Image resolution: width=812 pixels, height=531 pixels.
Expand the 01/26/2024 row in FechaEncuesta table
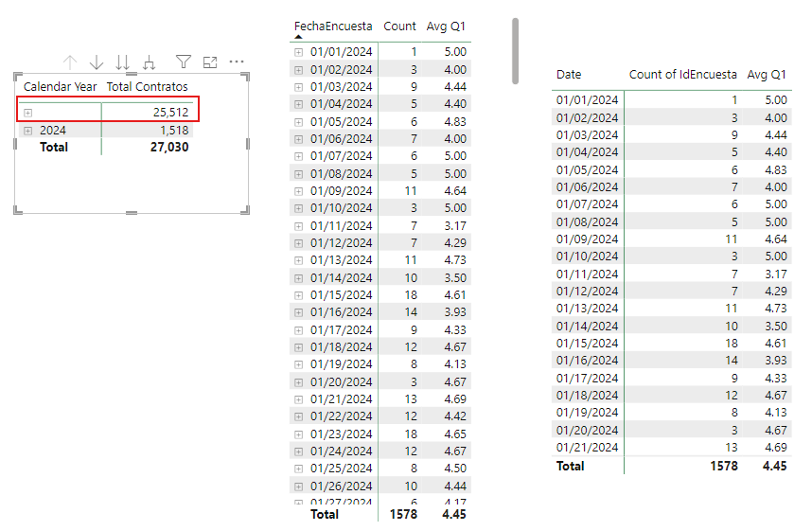pos(299,487)
